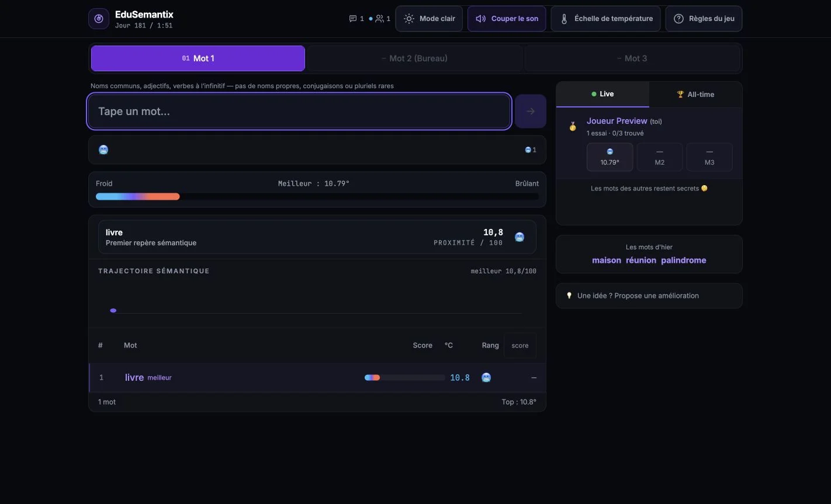
Task: Focus the "Tape un mot..." input field
Action: pyautogui.click(x=299, y=111)
